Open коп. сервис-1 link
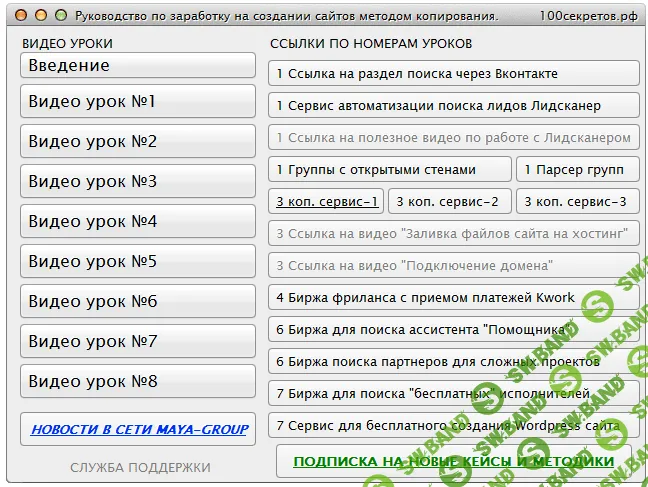 (x=326, y=202)
